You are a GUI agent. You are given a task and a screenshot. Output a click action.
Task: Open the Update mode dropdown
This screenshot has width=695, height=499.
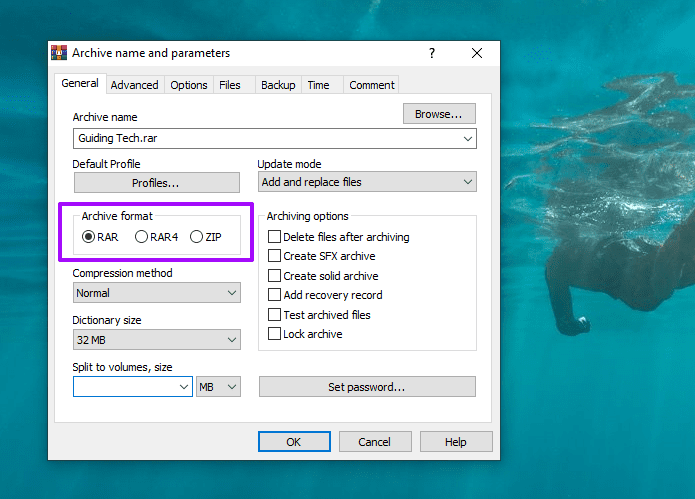pyautogui.click(x=367, y=182)
